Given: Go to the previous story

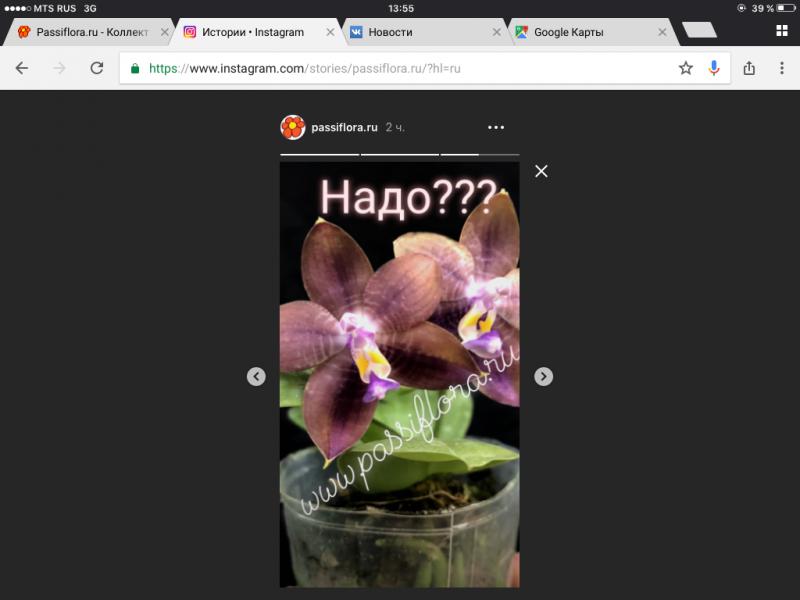Looking at the screenshot, I should click(256, 376).
